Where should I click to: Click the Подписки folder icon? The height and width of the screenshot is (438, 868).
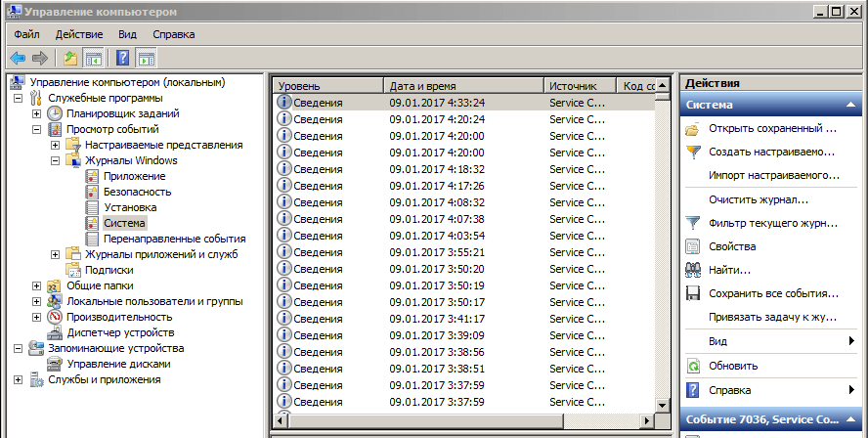coord(73,270)
